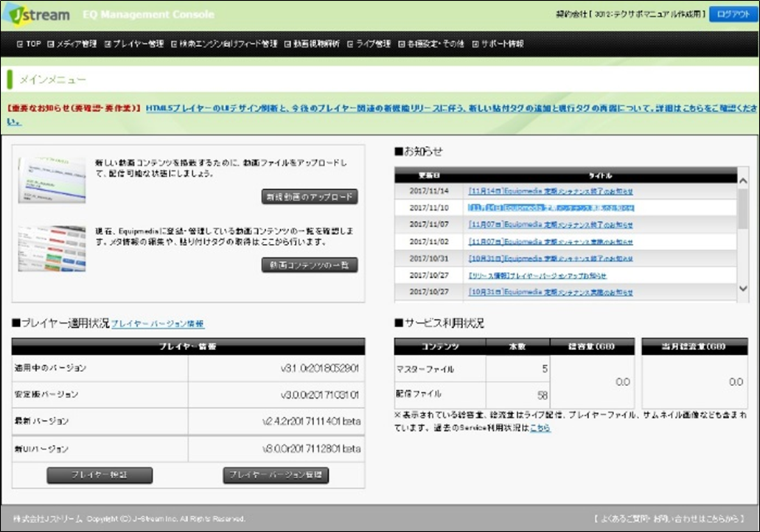
Task: Click the 新規動画のアップロード button
Action: pos(310,197)
